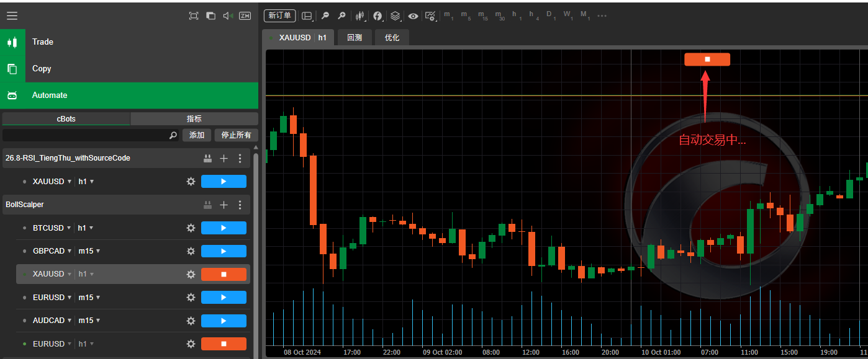Click the detach window icon
The width and height of the screenshot is (868, 359).
click(210, 16)
